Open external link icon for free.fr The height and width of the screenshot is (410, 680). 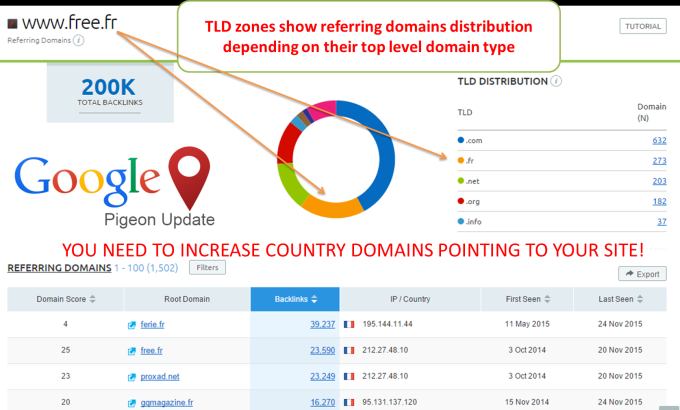[x=131, y=351]
